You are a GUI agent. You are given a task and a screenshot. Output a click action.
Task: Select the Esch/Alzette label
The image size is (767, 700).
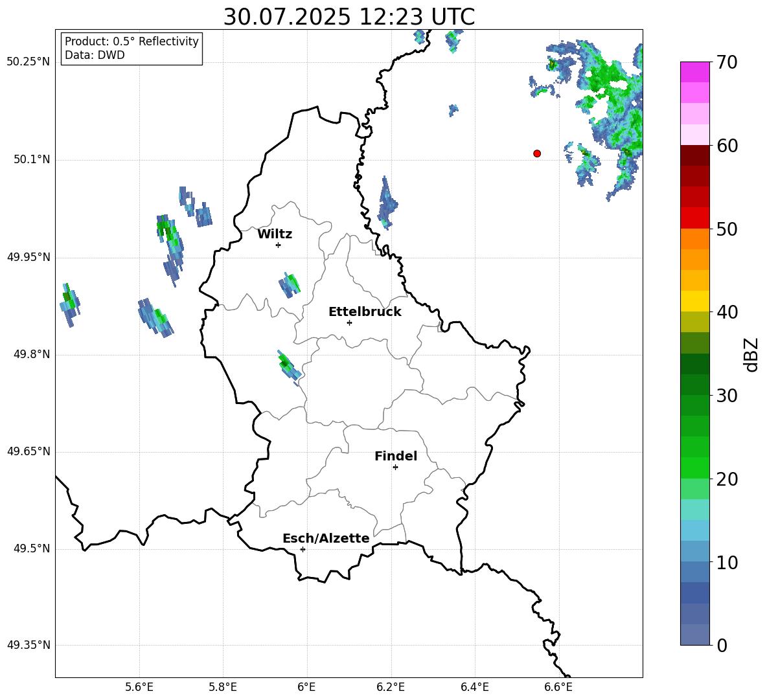point(326,538)
